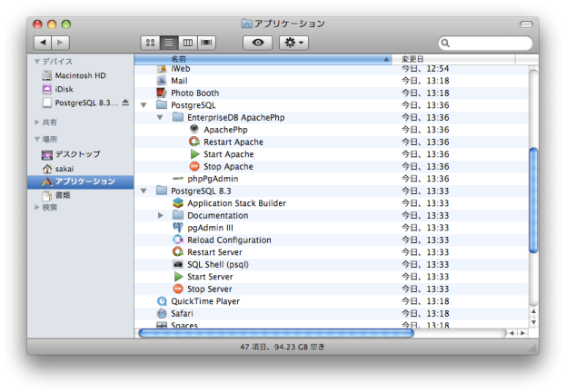Select the Start Server green arrow icon
Viewport: 566px width, 392px height.
178,277
